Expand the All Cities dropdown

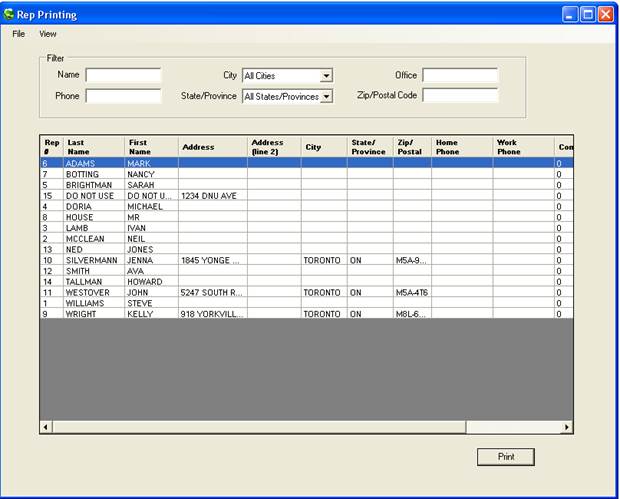[326, 76]
